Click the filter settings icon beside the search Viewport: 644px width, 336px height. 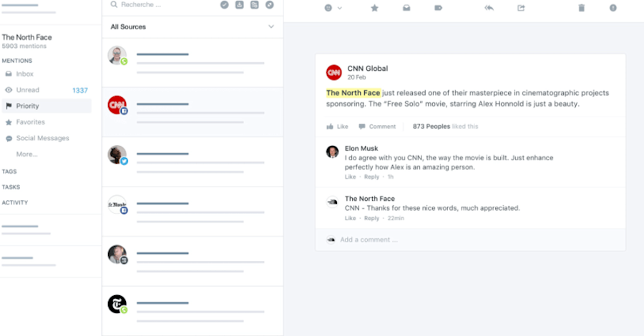[x=255, y=4]
